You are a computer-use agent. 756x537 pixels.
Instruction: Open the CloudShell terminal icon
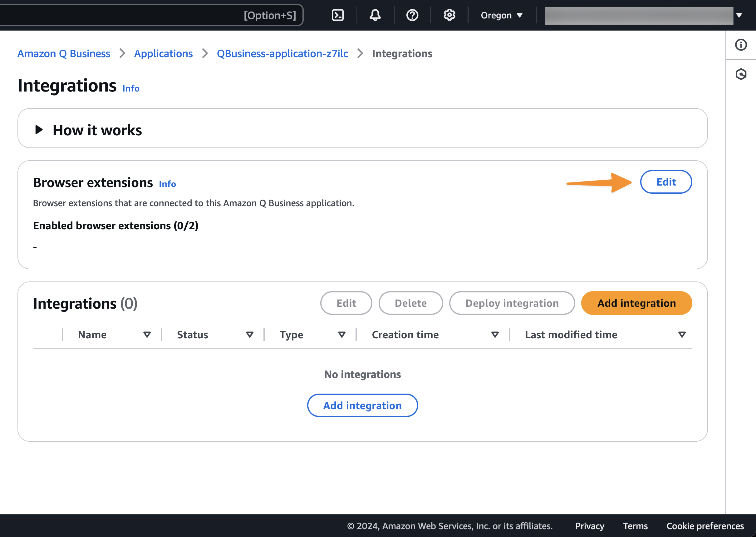[337, 15]
